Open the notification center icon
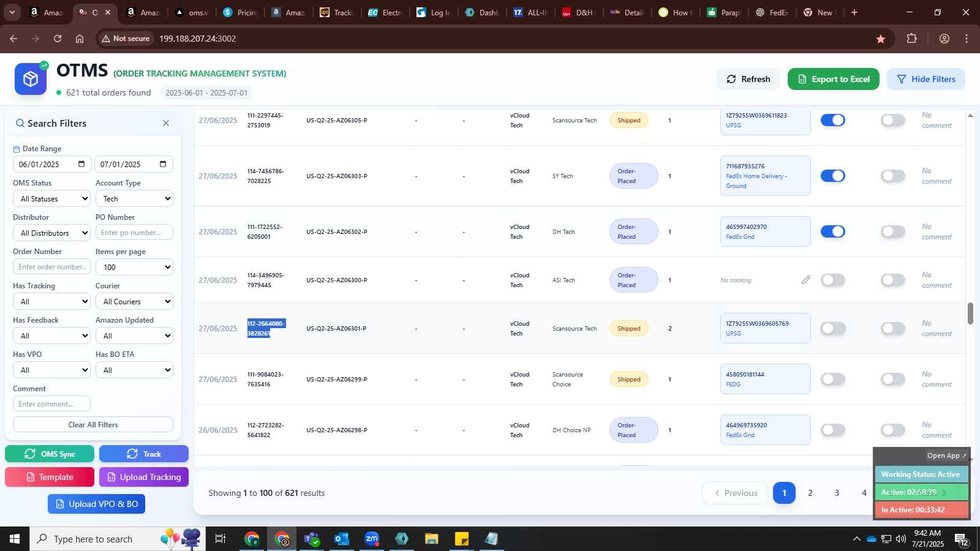 click(961, 539)
